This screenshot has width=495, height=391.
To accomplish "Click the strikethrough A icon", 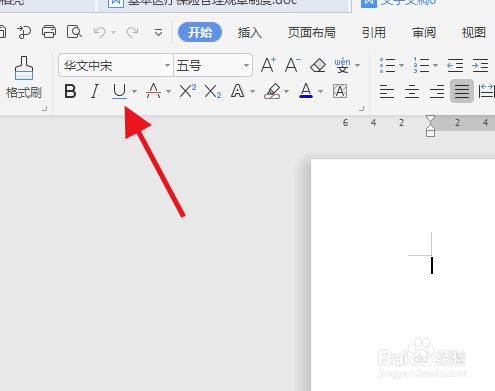I will (x=153, y=91).
